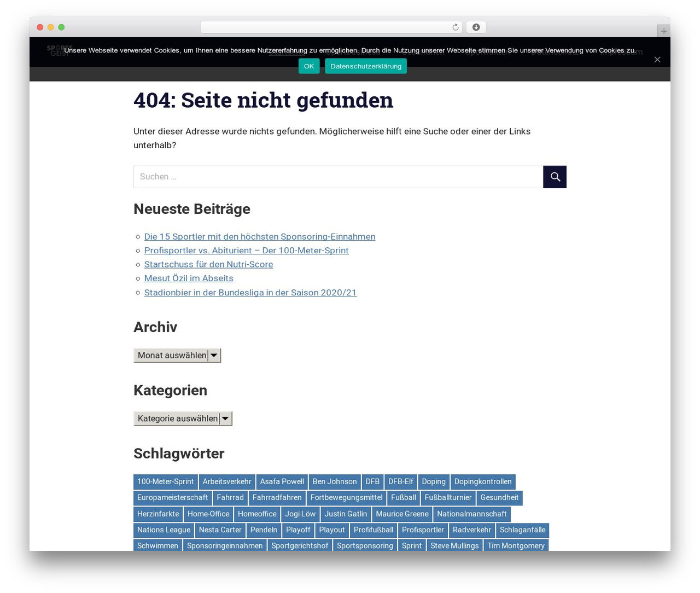Screen dimensions: 700x593
Task: Select the Herzinfarkte tag
Action: 158,514
